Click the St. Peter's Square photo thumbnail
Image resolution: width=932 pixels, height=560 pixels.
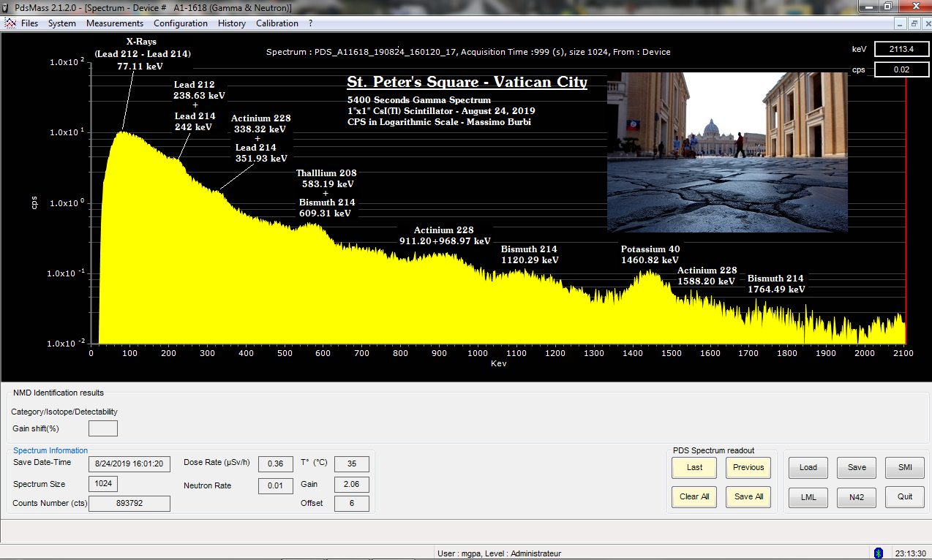[727, 152]
